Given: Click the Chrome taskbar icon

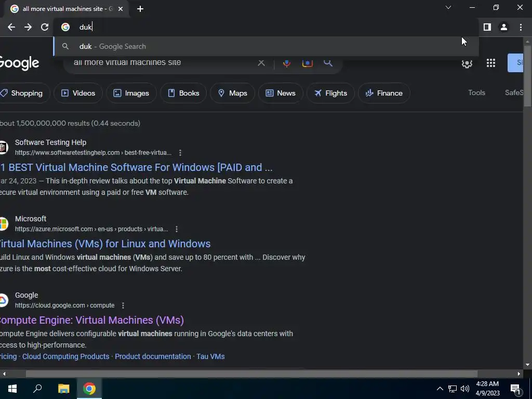Looking at the screenshot, I should point(89,389).
